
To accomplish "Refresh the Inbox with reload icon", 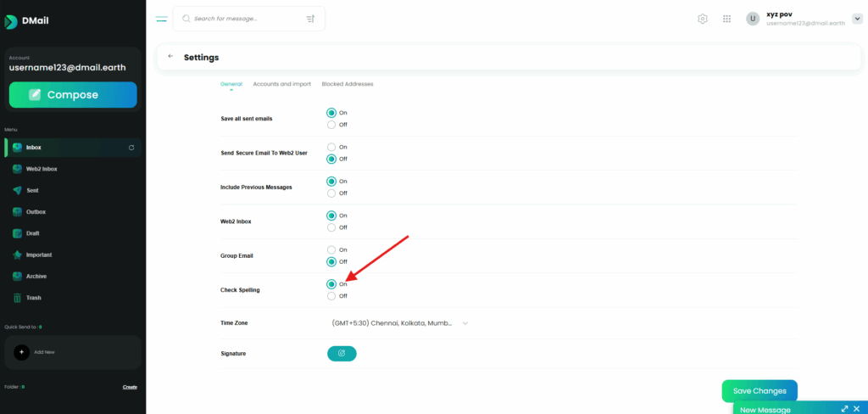I will point(131,148).
